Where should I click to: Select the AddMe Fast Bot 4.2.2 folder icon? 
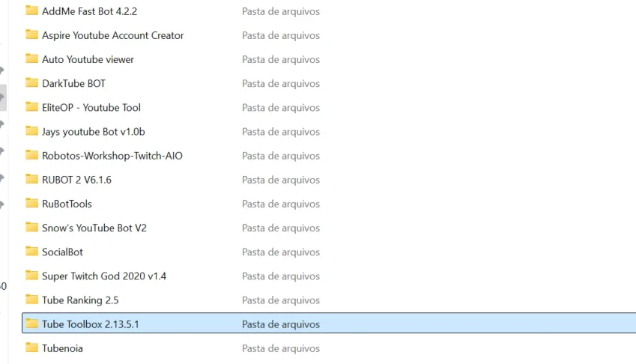(x=31, y=10)
